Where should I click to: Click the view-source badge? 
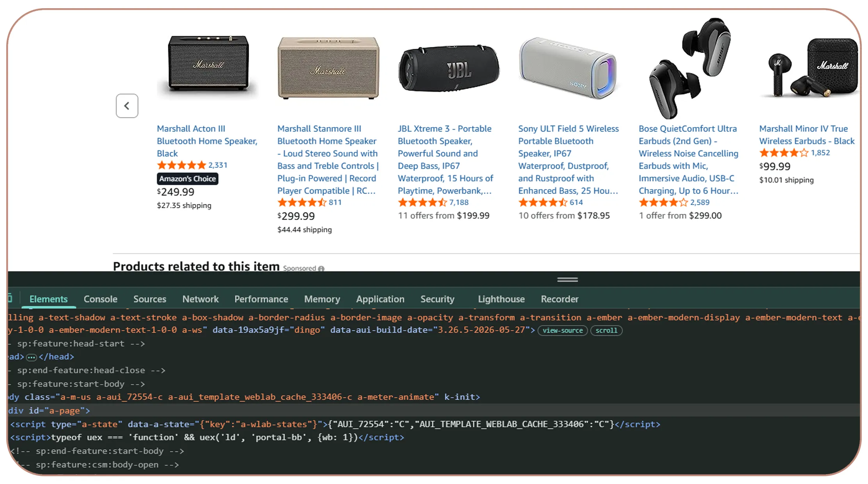pos(563,331)
